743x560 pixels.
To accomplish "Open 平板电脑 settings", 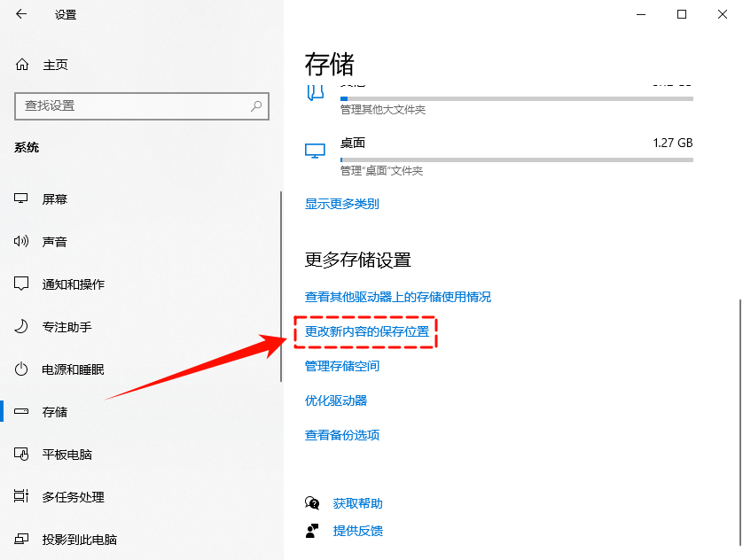I will click(x=22, y=454).
